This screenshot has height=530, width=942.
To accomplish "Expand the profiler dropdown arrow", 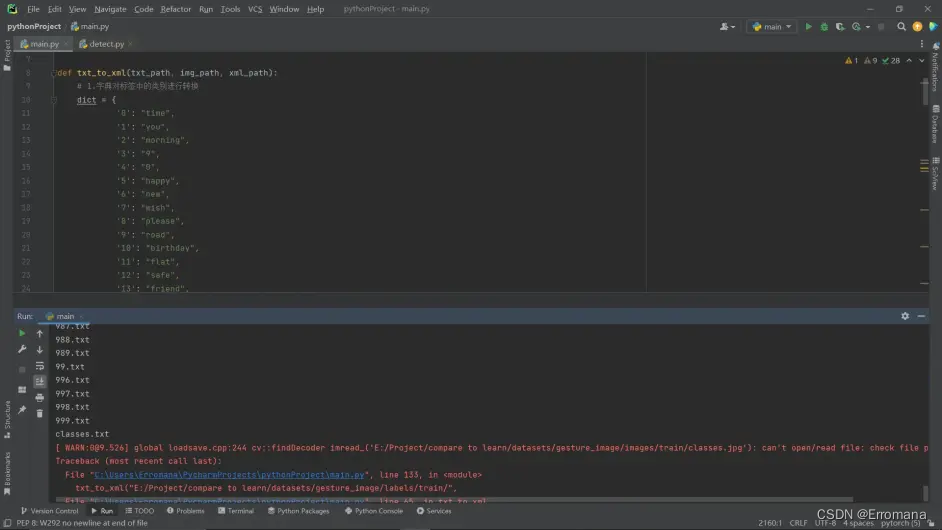I will point(868,27).
